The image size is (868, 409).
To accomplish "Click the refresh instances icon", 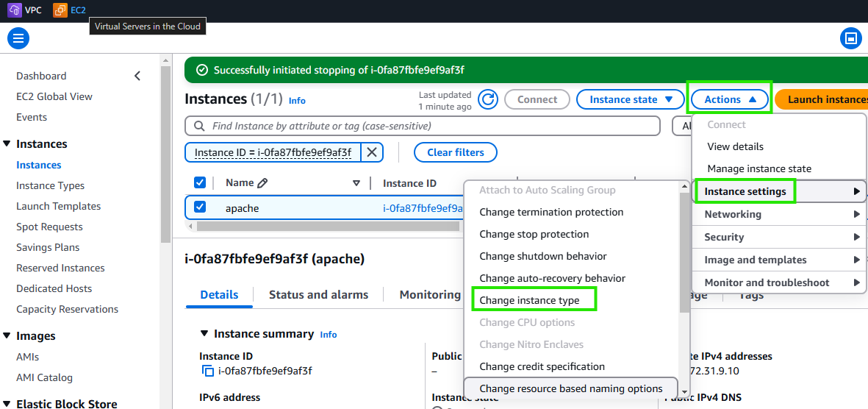I will tap(488, 99).
